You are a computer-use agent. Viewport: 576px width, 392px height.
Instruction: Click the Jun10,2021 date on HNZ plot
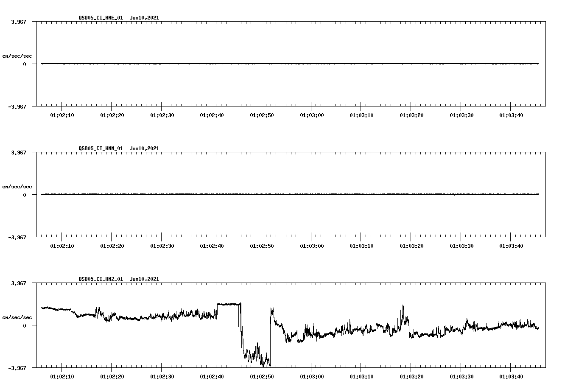(145, 279)
